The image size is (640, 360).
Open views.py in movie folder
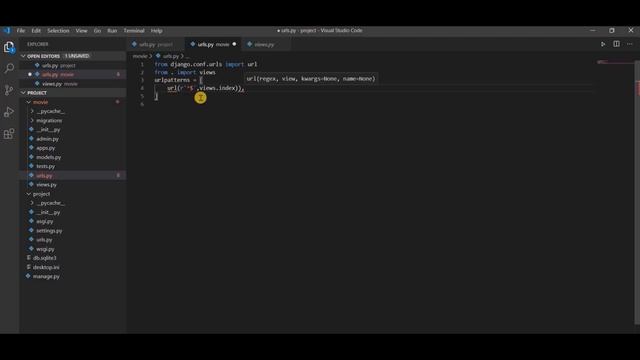(73, 184)
